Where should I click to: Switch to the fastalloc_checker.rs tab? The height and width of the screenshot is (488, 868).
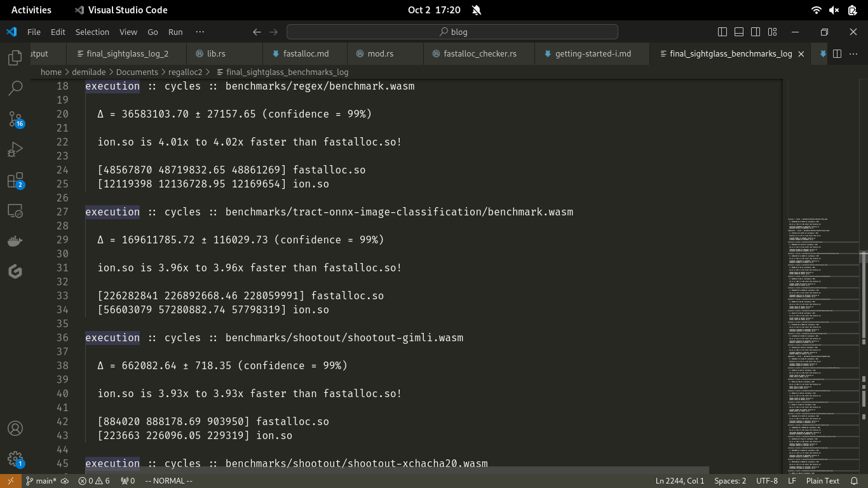pos(480,54)
